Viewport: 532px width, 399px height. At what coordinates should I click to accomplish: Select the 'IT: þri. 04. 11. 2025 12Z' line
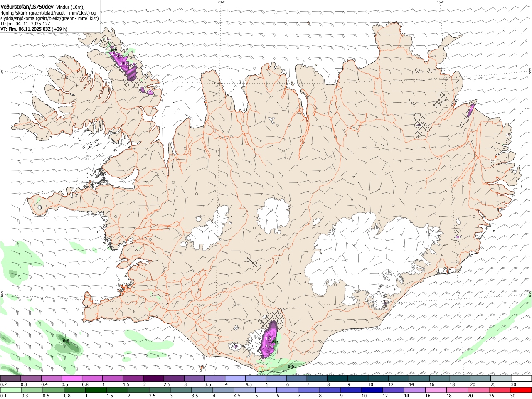point(25,24)
